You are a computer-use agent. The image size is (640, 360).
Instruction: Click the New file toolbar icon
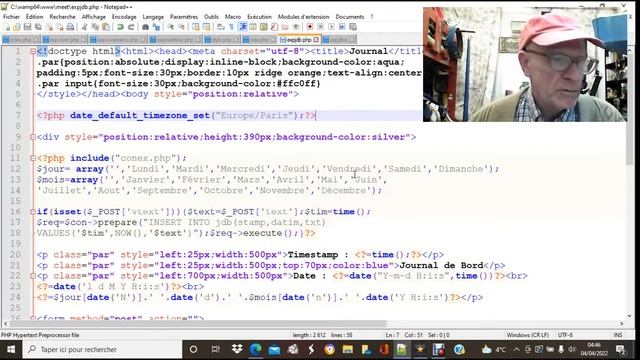pyautogui.click(x=7, y=27)
